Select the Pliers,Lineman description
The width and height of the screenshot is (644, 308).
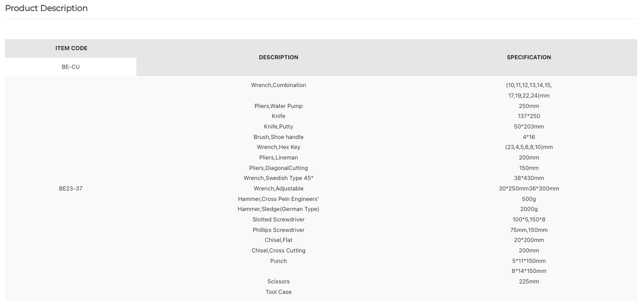278,158
